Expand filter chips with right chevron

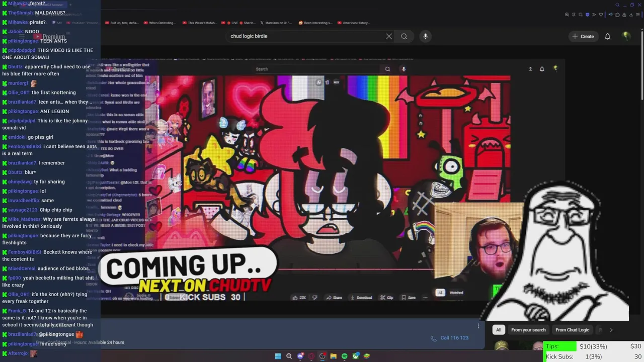611,330
